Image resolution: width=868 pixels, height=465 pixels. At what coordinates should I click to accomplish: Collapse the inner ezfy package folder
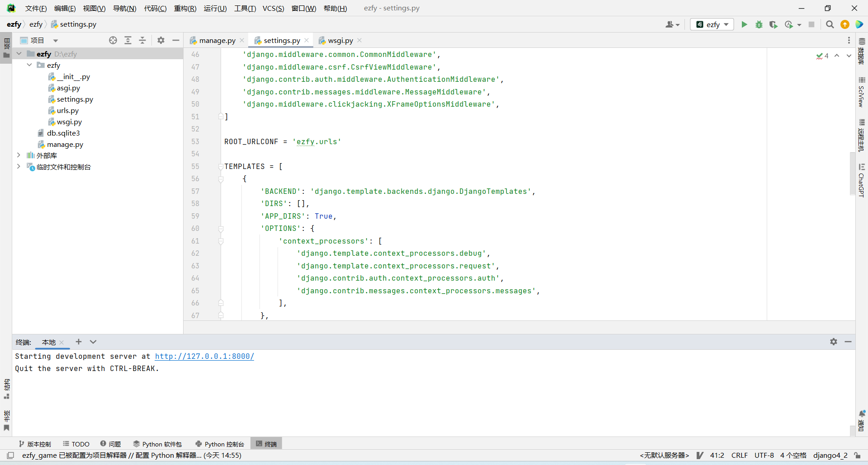pyautogui.click(x=29, y=65)
